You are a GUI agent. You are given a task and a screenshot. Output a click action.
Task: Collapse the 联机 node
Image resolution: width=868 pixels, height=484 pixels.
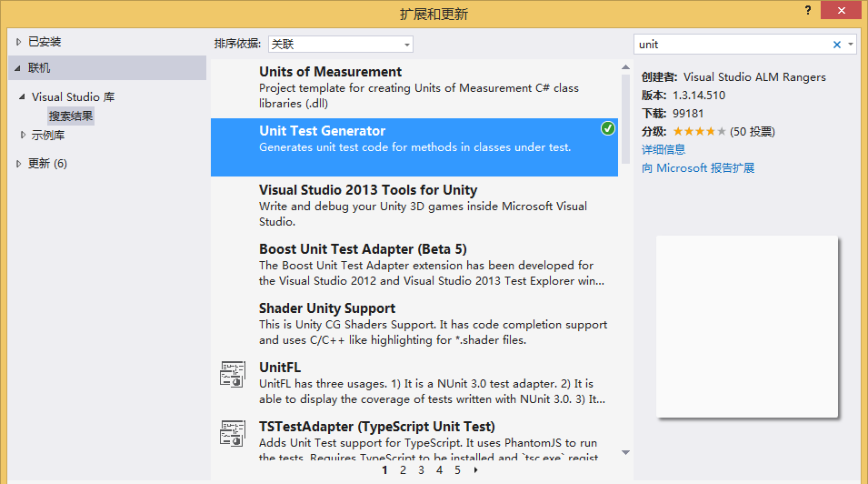pyautogui.click(x=17, y=67)
